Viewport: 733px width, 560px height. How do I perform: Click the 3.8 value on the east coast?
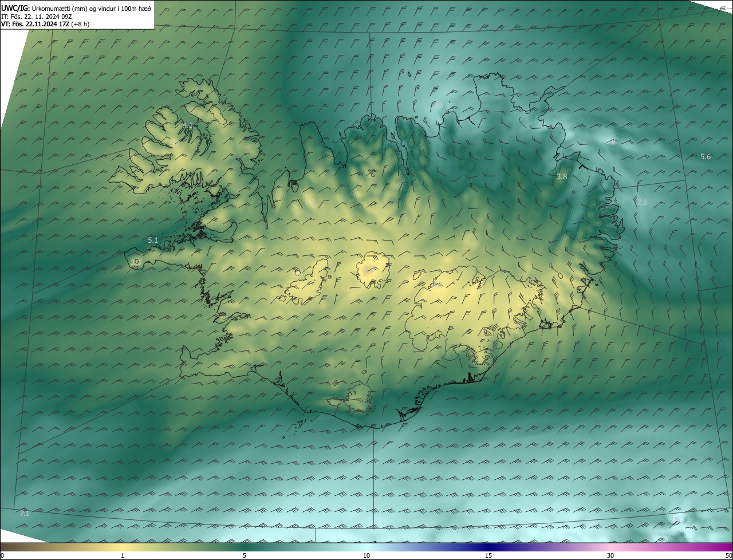(x=562, y=177)
